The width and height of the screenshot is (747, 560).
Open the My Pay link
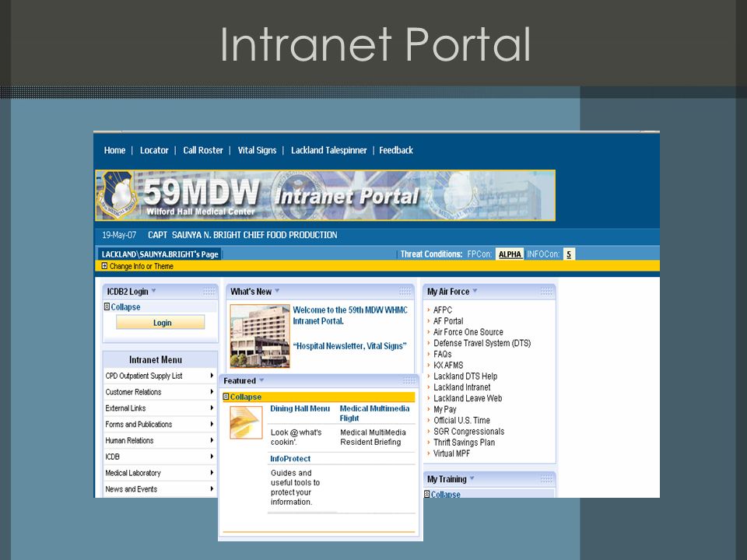click(x=445, y=410)
